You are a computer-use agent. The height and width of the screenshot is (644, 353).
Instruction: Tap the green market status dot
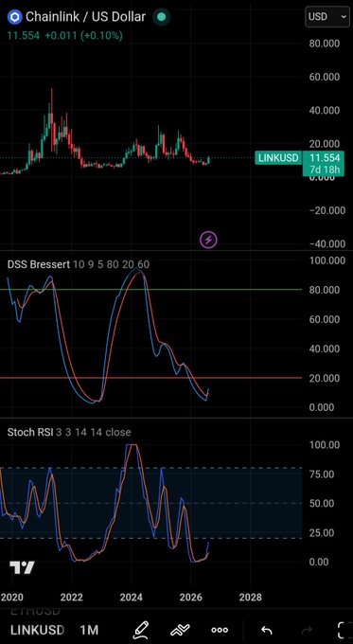click(x=161, y=17)
